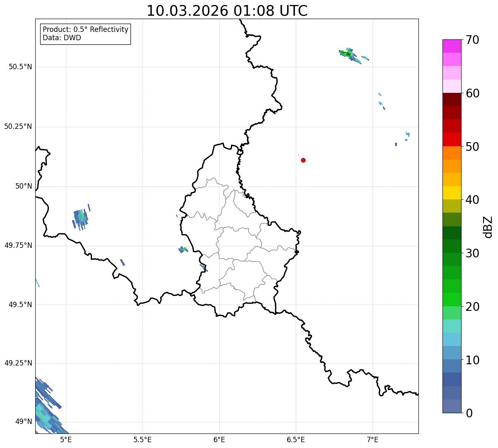The height and width of the screenshot is (448, 498).
Task: Click the magenta top colorbar swatch
Action: (x=452, y=46)
